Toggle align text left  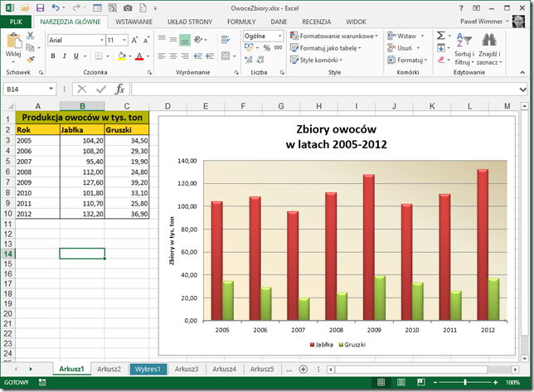point(162,56)
